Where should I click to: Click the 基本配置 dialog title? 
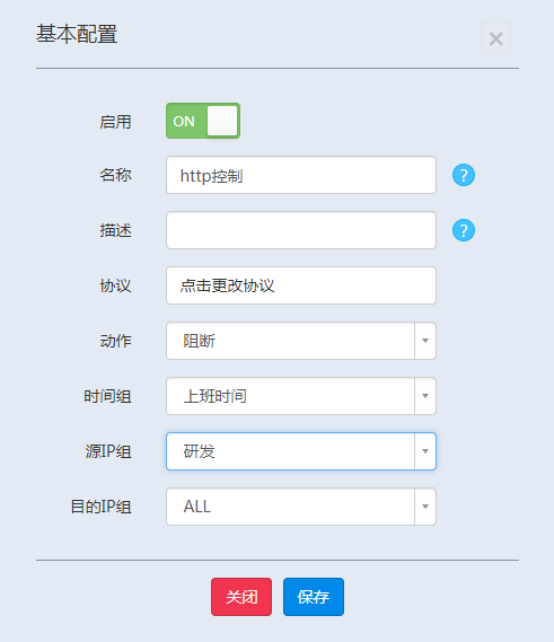77,34
